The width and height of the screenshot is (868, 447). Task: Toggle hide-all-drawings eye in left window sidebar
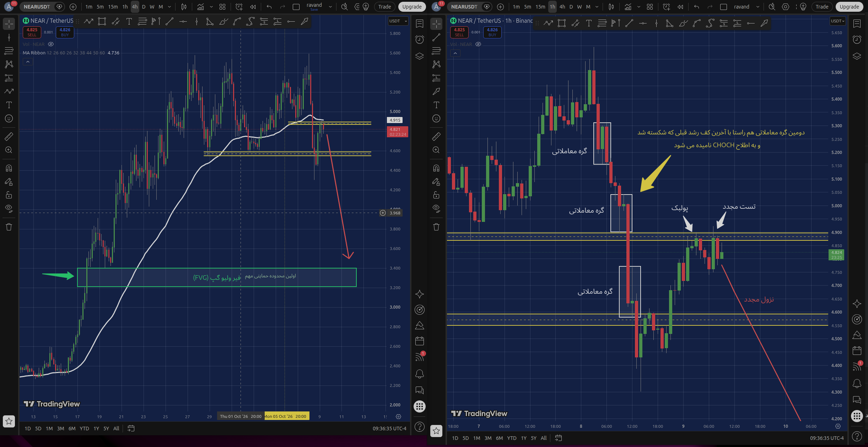[9, 209]
